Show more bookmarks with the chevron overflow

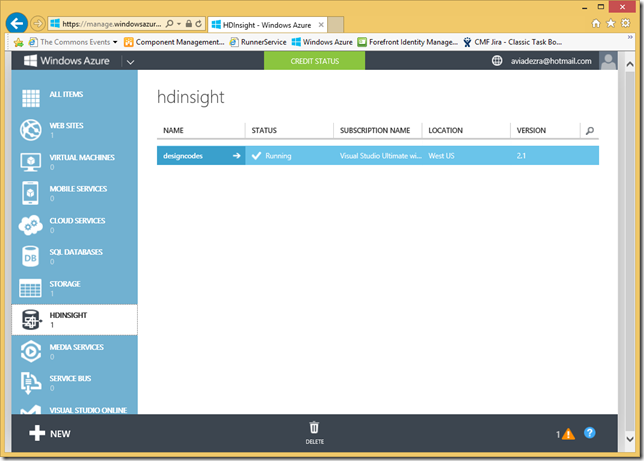pos(630,37)
